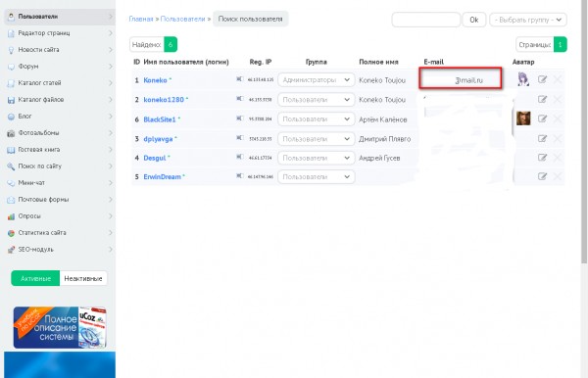Edit user BlackSite1 with pencil icon
Image resolution: width=588 pixels, height=378 pixels.
pyautogui.click(x=542, y=118)
